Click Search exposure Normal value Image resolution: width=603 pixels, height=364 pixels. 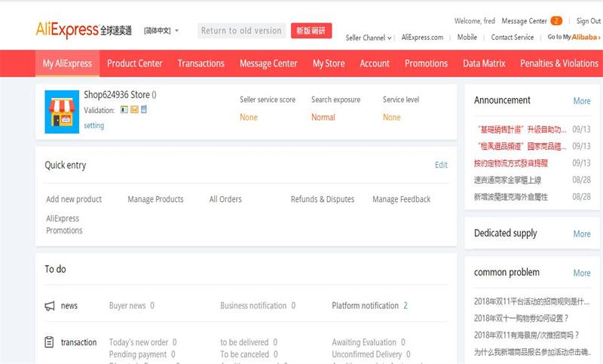323,118
